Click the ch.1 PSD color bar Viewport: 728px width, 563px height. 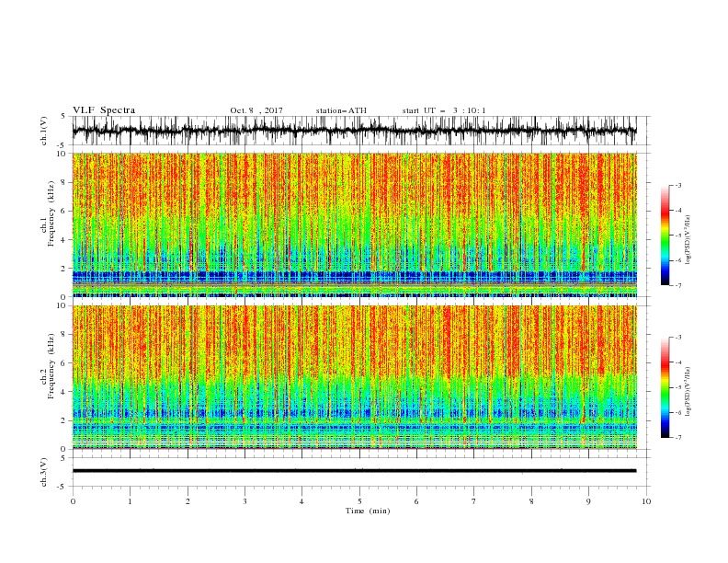pos(665,235)
